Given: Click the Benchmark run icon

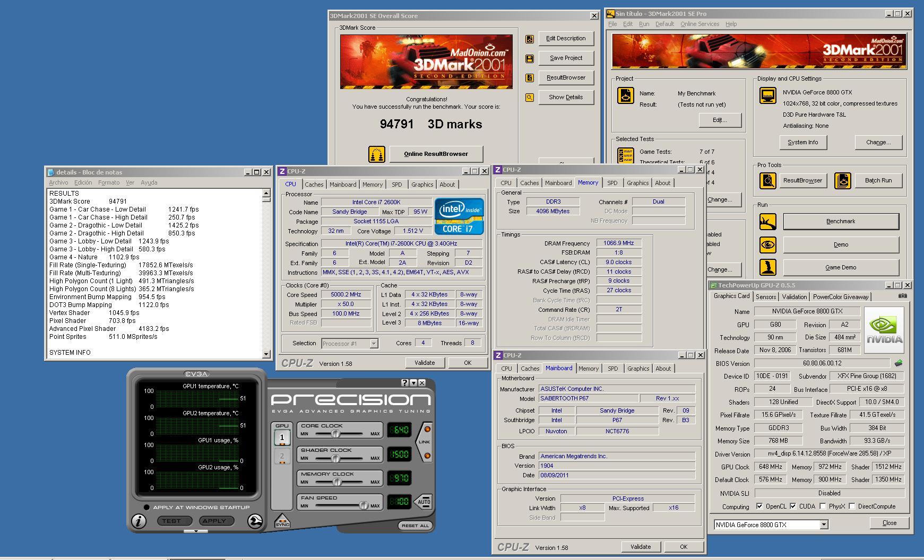Looking at the screenshot, I should [767, 222].
